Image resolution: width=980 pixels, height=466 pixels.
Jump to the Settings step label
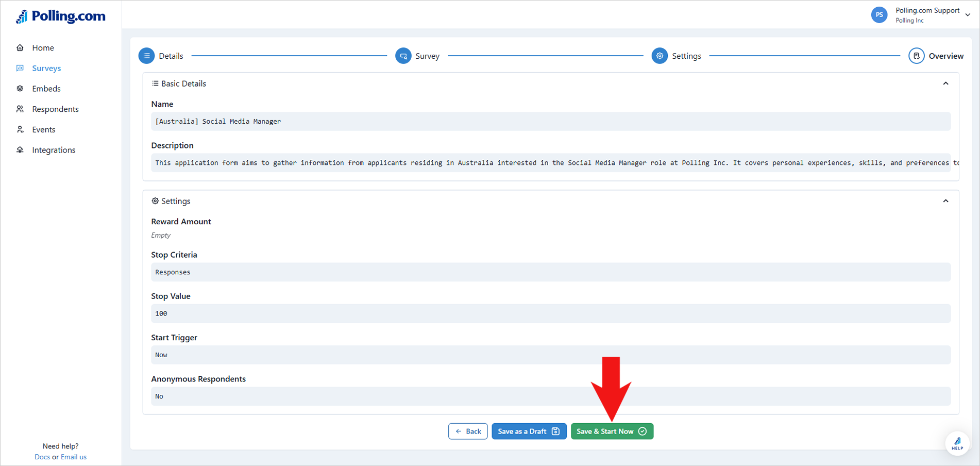[x=686, y=56]
